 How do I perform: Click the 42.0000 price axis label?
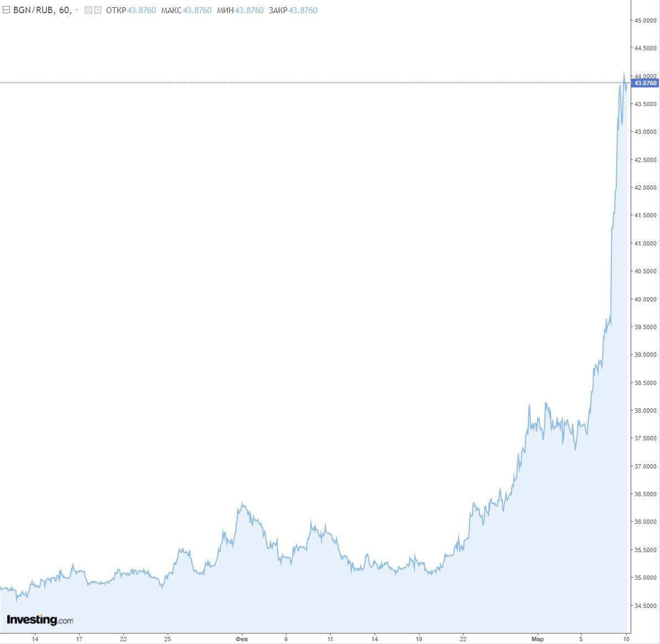[x=645, y=188]
